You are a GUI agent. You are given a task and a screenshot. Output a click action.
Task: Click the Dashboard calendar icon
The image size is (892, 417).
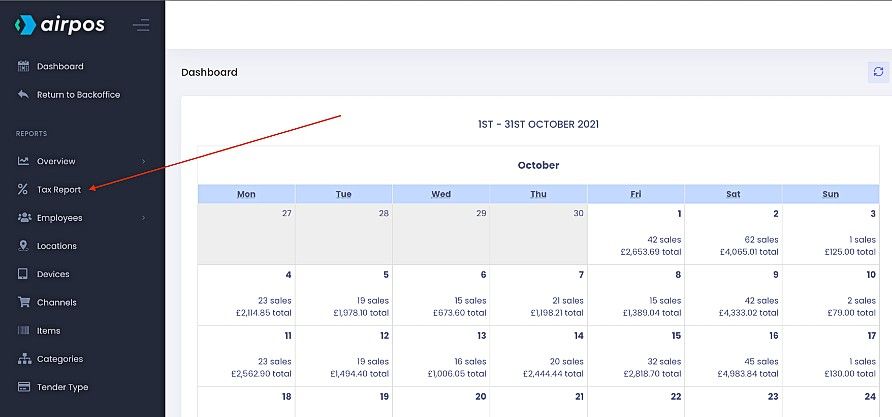tap(23, 66)
